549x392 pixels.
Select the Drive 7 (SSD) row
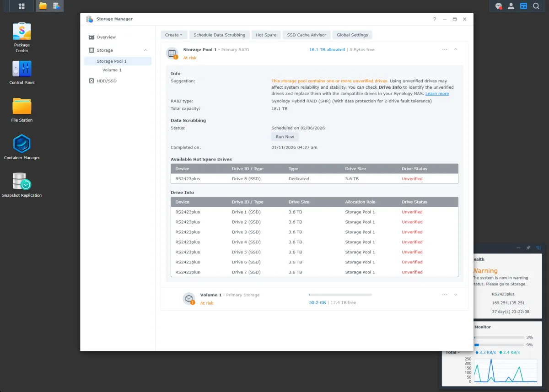coord(314,272)
